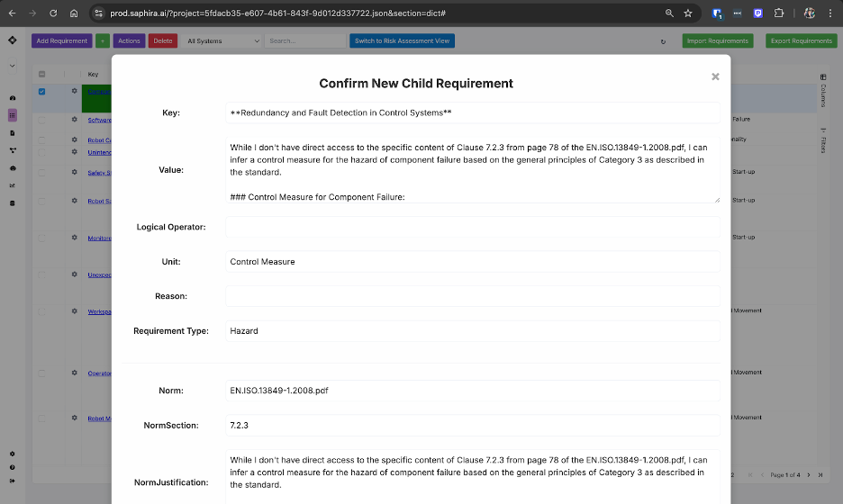
Task: Check the Operator row checkbox
Action: (x=42, y=373)
